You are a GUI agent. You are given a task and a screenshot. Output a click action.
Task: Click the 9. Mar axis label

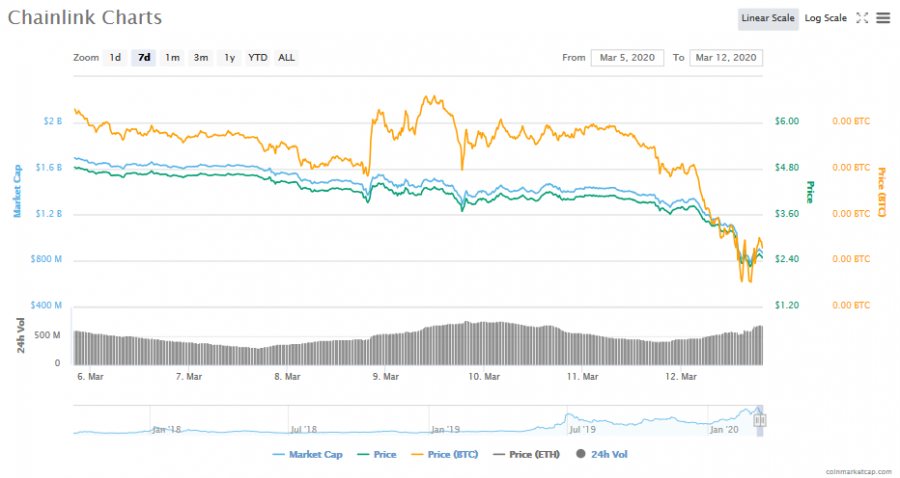point(386,377)
